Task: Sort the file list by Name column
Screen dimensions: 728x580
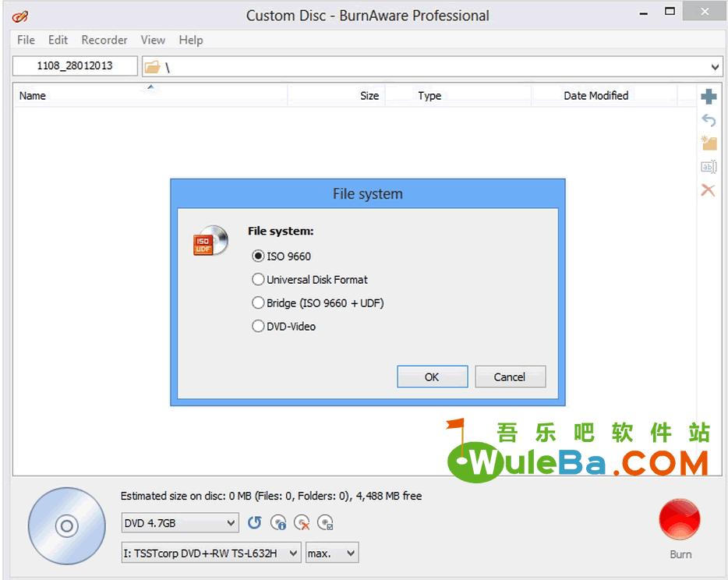Action: click(150, 96)
